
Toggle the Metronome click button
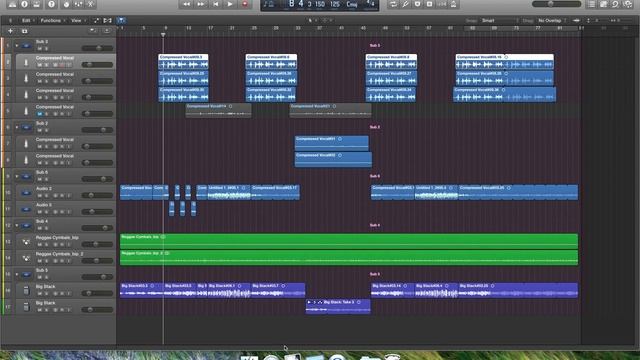454,4
